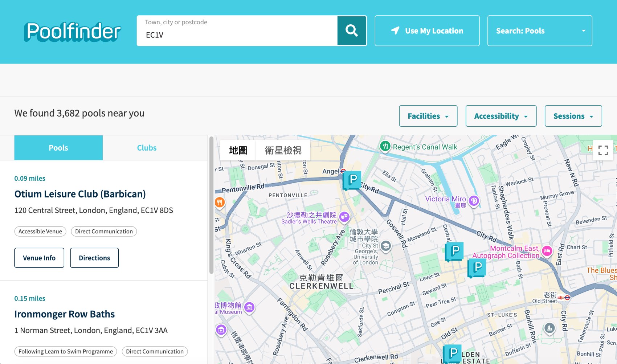The image size is (617, 364).
Task: Click the City St George's University icon
Action: point(385,246)
